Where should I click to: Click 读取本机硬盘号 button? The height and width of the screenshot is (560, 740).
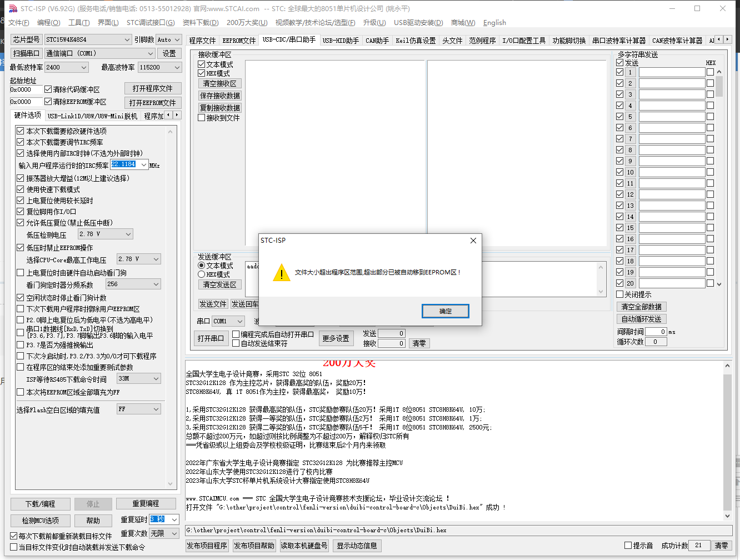coord(304,546)
